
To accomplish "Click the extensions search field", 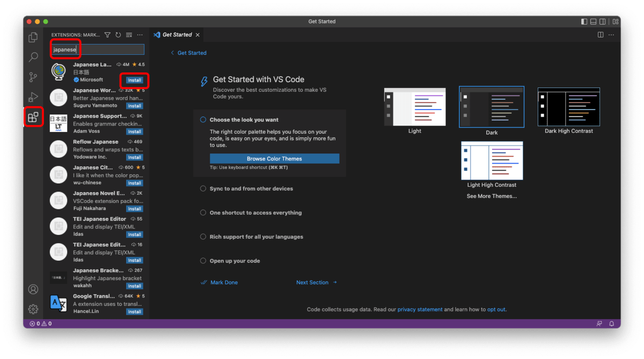I will point(98,49).
